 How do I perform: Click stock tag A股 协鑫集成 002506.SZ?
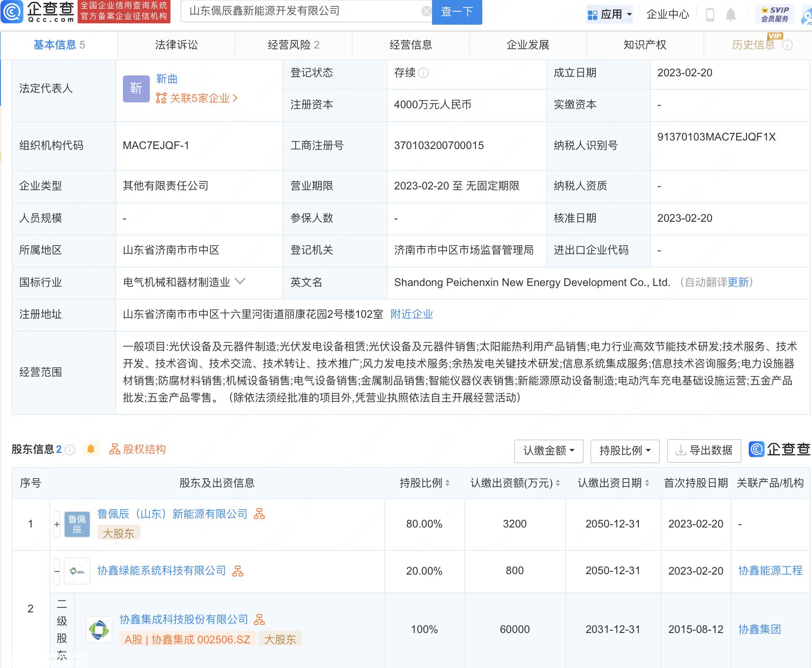187,639
